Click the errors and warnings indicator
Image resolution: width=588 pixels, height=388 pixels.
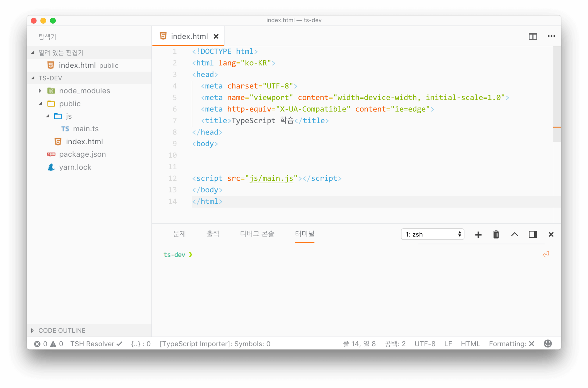(x=48, y=344)
